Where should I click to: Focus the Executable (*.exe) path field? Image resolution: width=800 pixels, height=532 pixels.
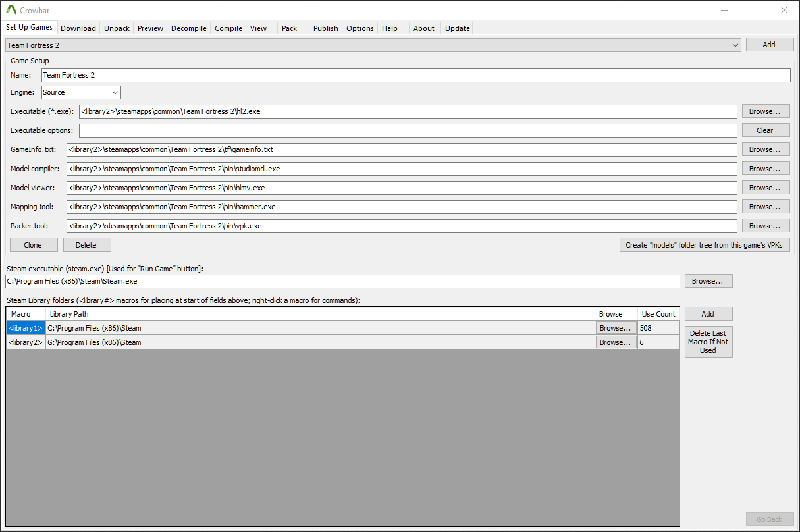click(x=408, y=111)
